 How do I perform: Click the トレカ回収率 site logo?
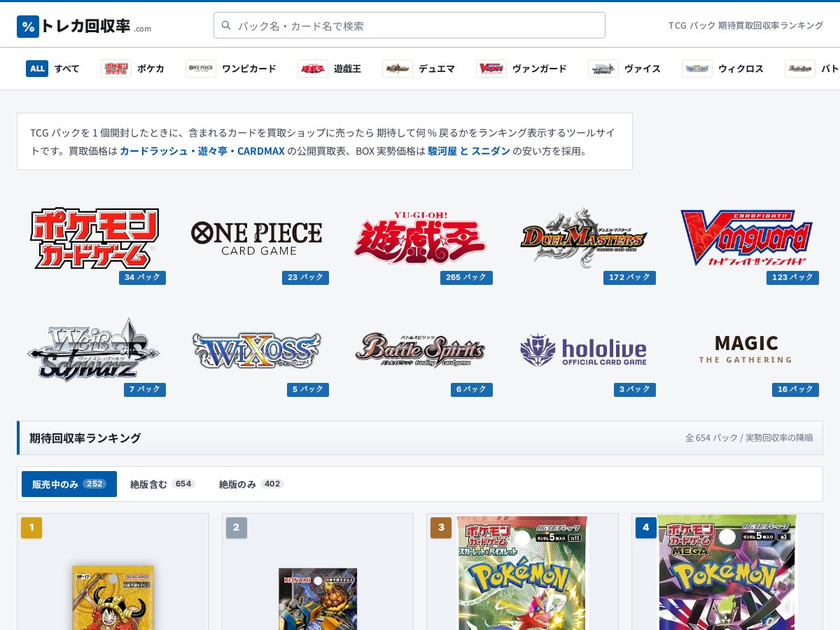(x=84, y=27)
